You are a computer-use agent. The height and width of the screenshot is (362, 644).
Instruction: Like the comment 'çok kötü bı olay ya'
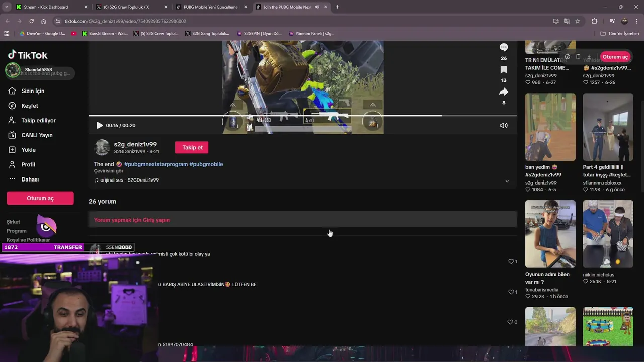click(x=511, y=262)
